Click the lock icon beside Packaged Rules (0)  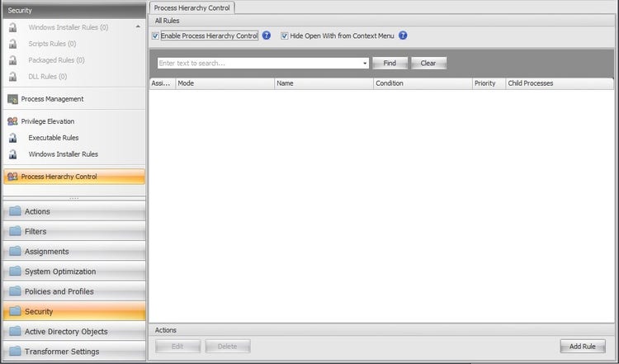click(x=13, y=60)
